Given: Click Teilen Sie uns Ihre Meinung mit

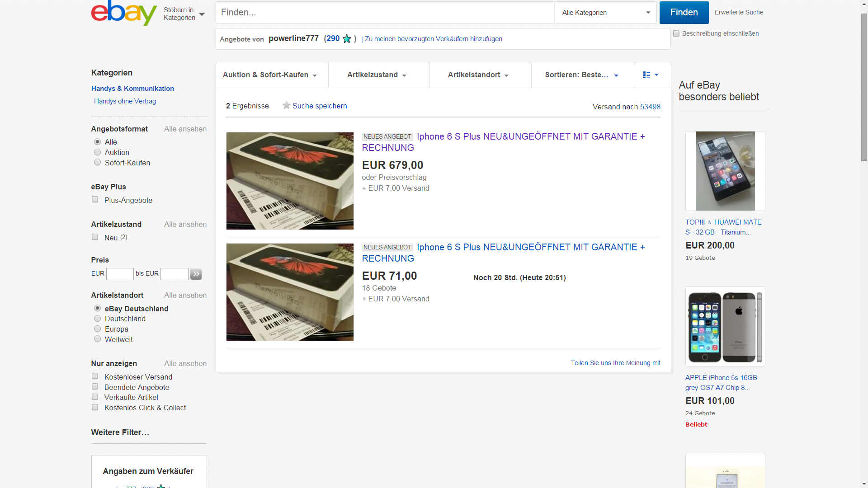Looking at the screenshot, I should coord(615,363).
